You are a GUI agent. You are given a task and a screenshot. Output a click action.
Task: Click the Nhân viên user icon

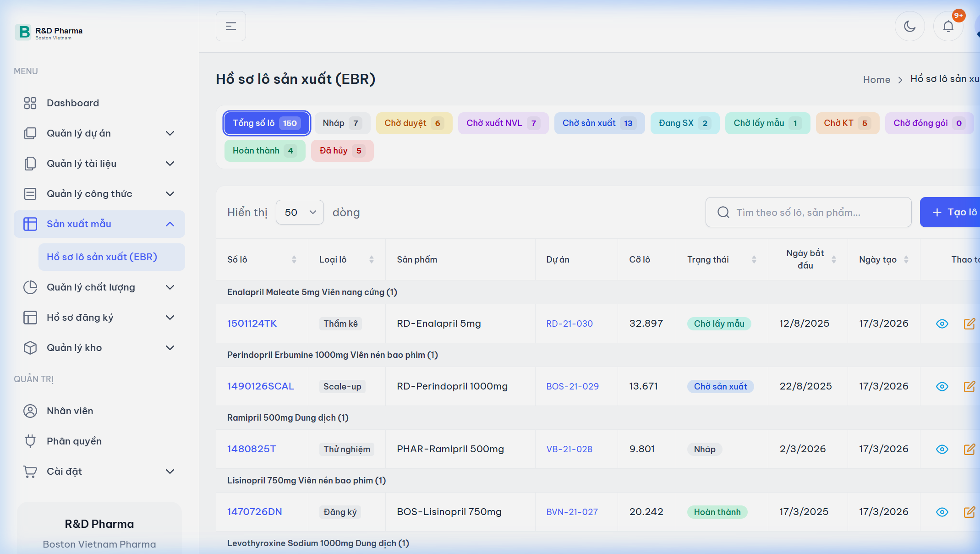point(30,411)
